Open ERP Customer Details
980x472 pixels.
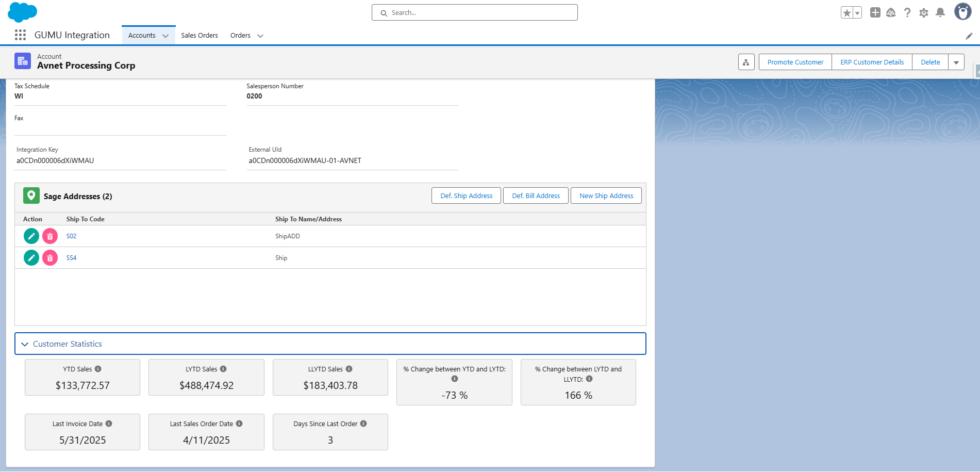872,62
